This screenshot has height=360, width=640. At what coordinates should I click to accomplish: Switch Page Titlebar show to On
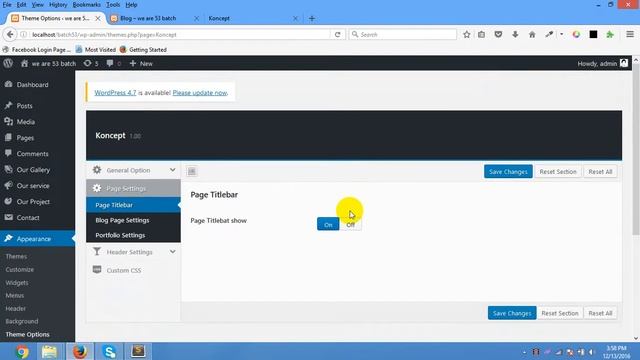pyautogui.click(x=328, y=224)
